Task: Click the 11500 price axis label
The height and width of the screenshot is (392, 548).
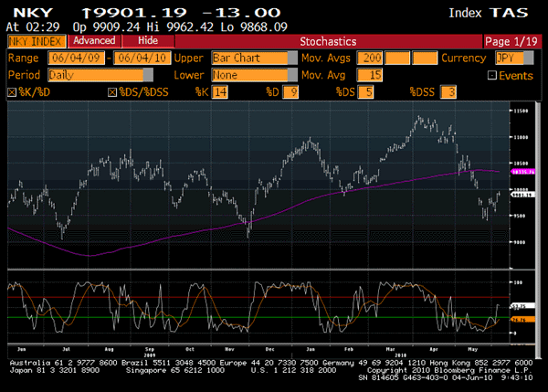Action: pyautogui.click(x=520, y=111)
